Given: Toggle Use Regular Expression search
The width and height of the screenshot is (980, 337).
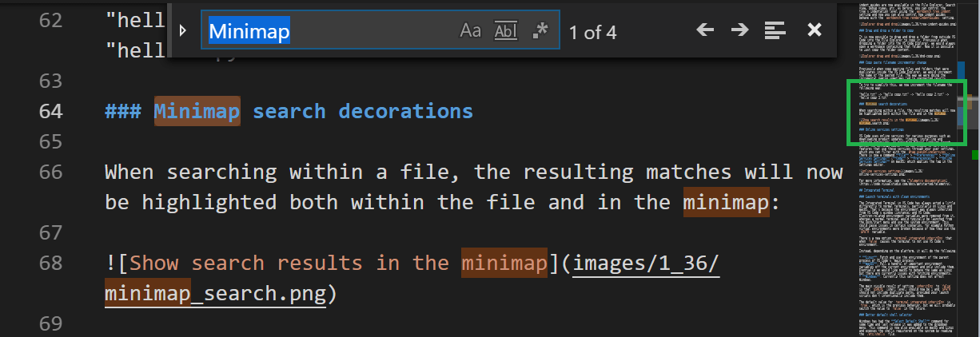Looking at the screenshot, I should (x=540, y=31).
